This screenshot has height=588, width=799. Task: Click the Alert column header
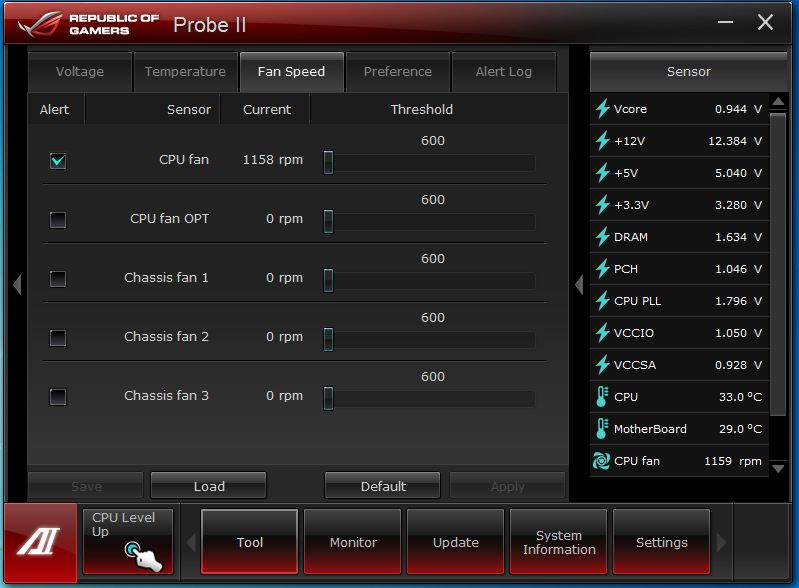click(54, 109)
